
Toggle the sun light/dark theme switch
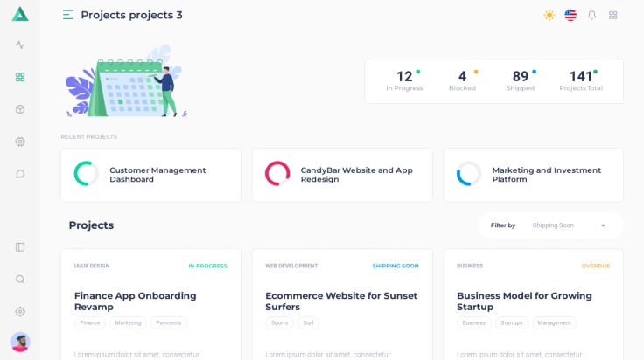pyautogui.click(x=549, y=15)
